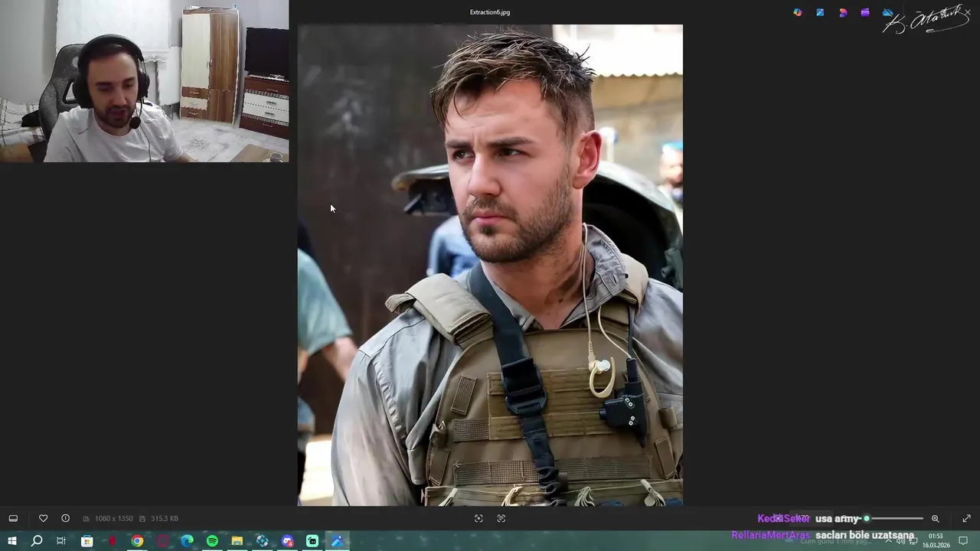Toggle the filmstrip view icon

coord(13,518)
